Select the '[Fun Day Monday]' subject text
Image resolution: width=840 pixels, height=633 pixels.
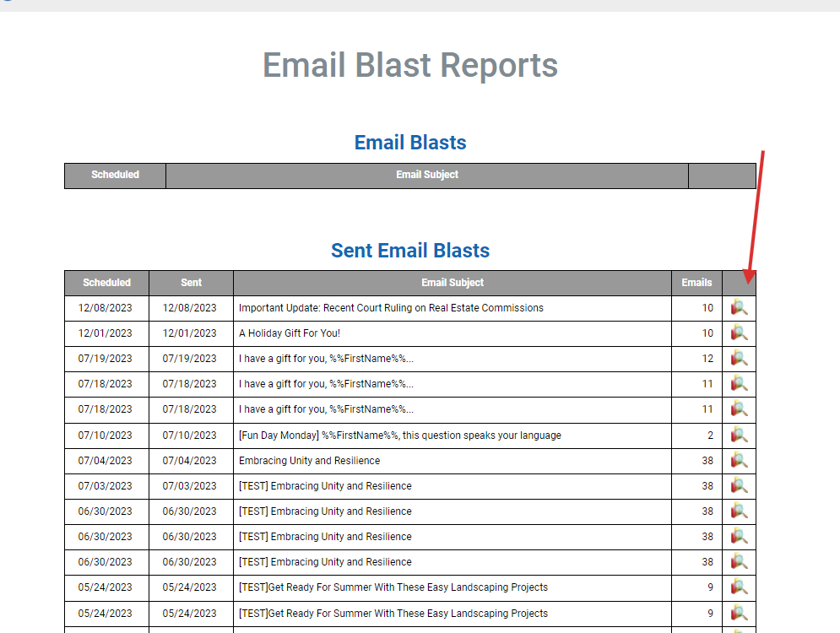[x=400, y=436]
